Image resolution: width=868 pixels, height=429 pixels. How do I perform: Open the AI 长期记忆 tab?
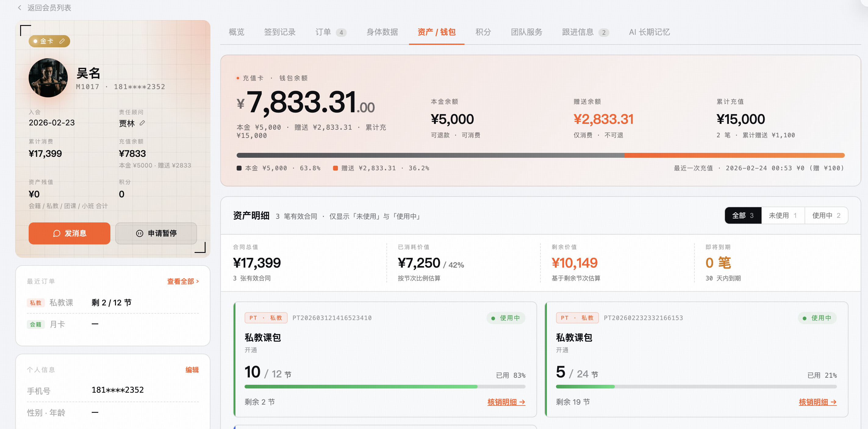[649, 32]
